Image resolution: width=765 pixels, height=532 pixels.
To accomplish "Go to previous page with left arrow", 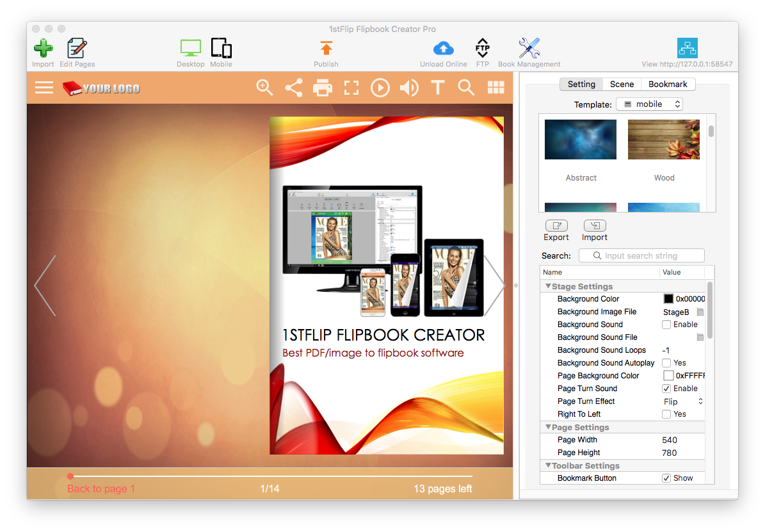I will [45, 286].
